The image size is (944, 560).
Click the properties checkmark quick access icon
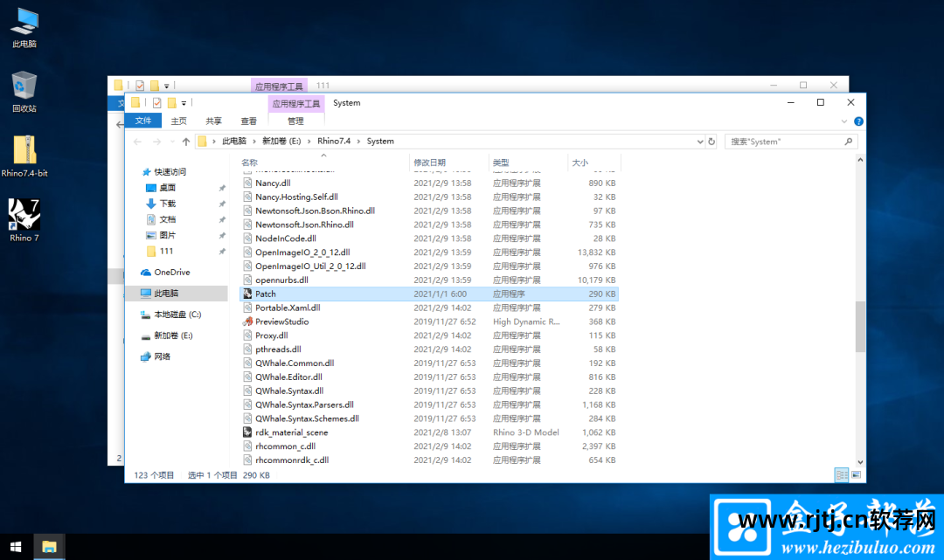click(157, 103)
